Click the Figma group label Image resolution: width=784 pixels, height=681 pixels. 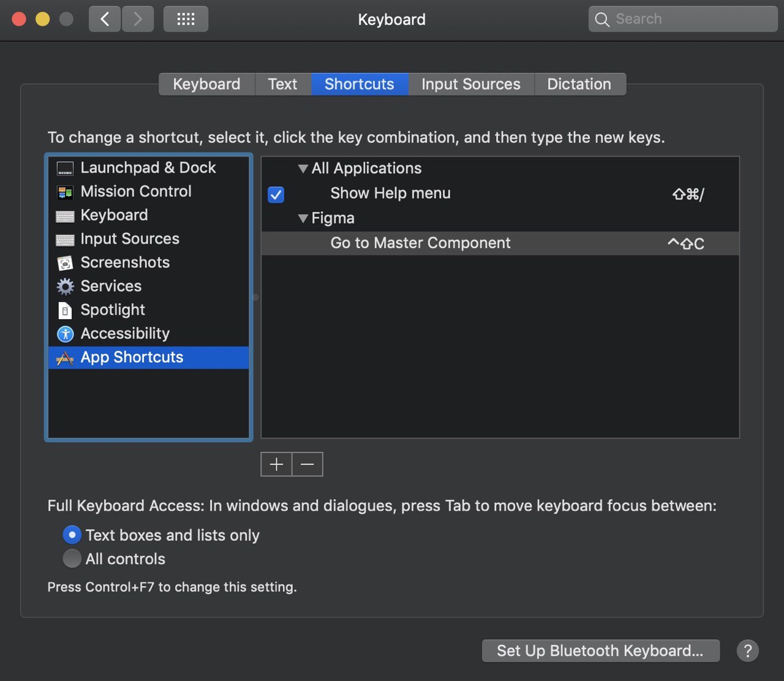pos(333,218)
